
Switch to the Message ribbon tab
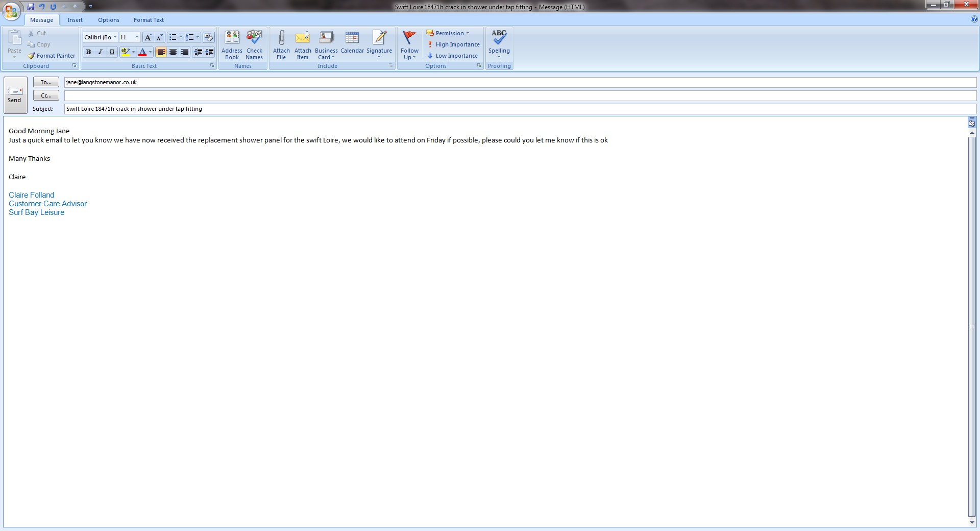[x=41, y=20]
